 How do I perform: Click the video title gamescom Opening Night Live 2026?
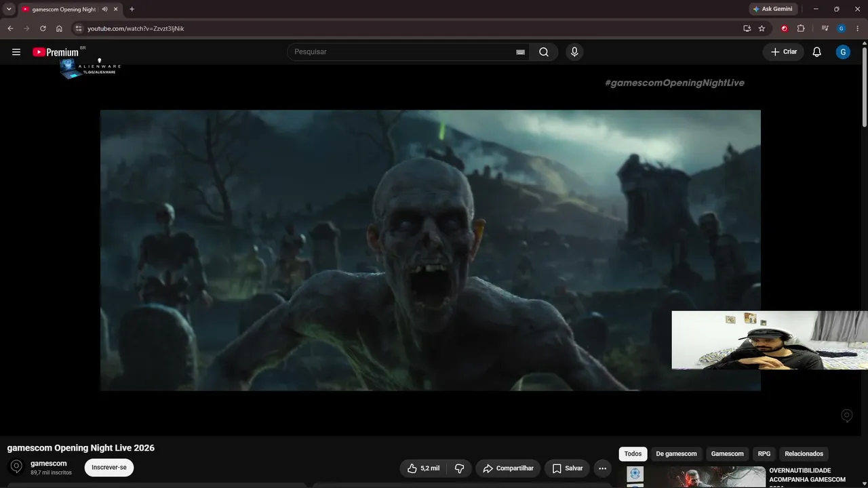(x=81, y=448)
